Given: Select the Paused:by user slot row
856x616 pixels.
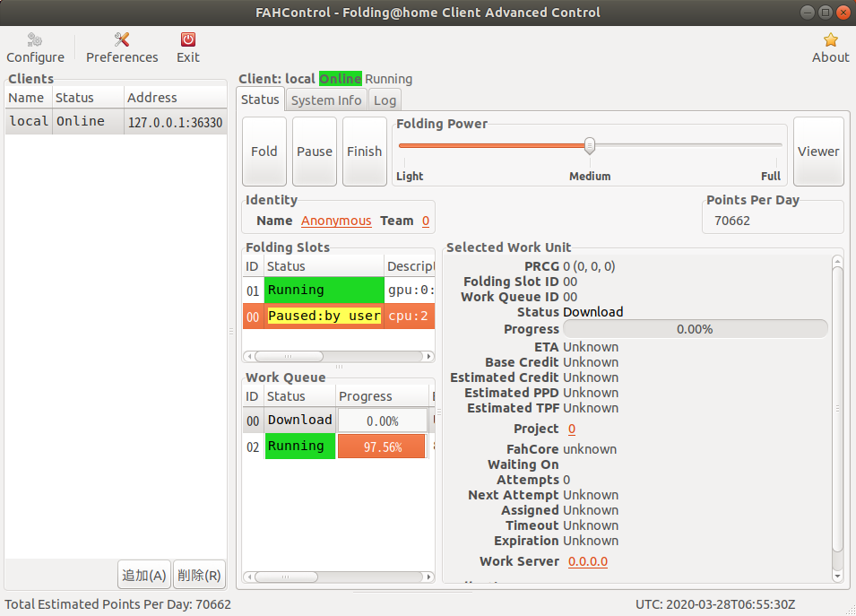Looking at the screenshot, I should (x=339, y=317).
